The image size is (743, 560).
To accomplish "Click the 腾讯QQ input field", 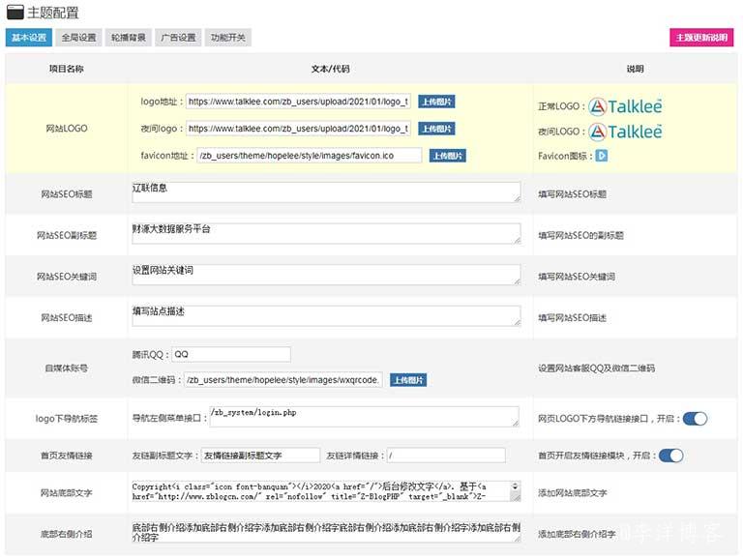I will 230,354.
